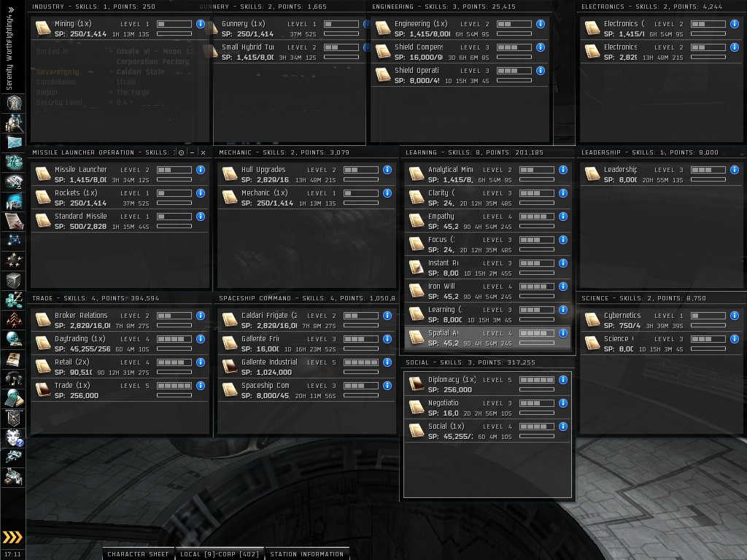Screen dimensions: 747x560
Task: Minimize the Missile Launcher Operation window
Action: coord(192,152)
